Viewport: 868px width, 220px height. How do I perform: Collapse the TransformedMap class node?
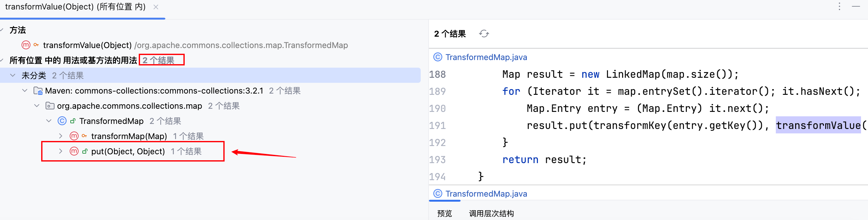(49, 121)
